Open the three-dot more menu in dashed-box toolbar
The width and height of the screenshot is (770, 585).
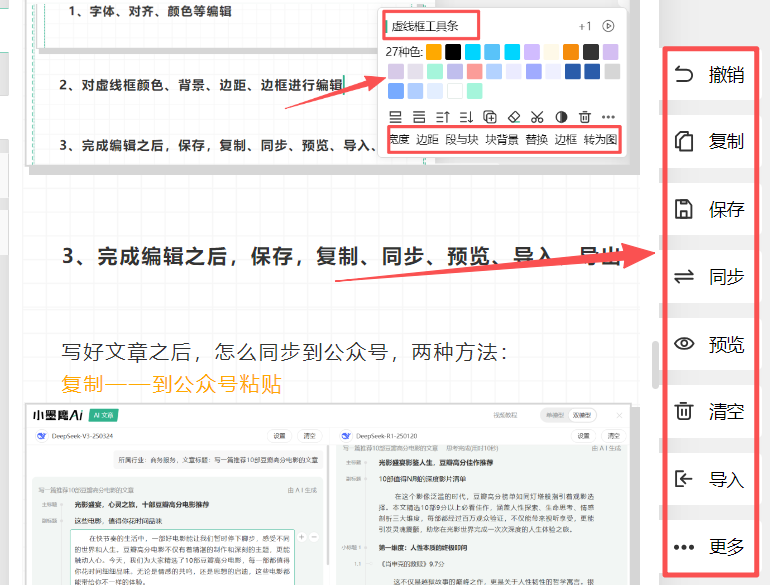point(609,117)
